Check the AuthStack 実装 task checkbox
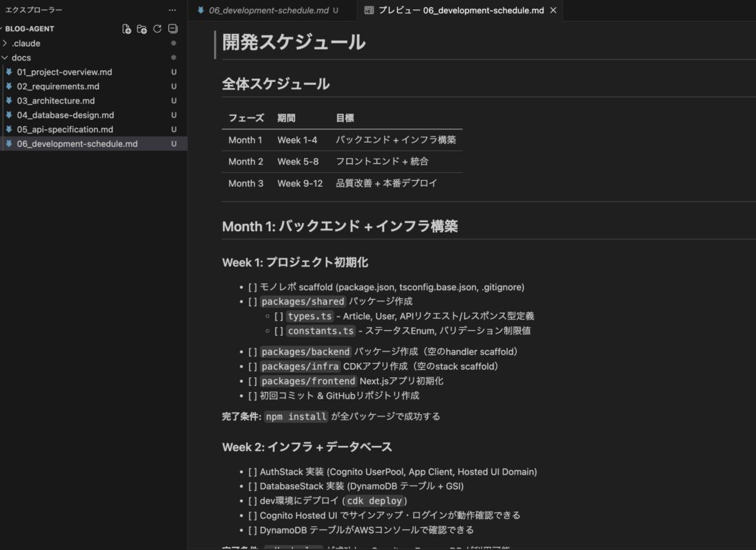 (253, 472)
